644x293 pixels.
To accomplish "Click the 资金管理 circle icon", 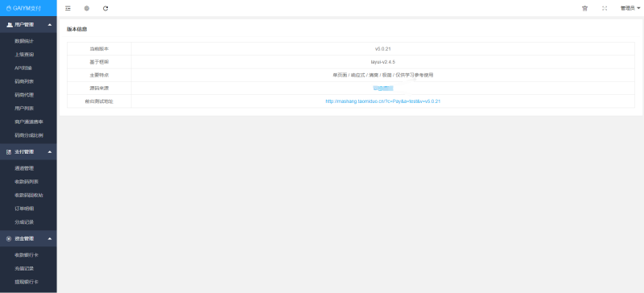I will point(9,239).
